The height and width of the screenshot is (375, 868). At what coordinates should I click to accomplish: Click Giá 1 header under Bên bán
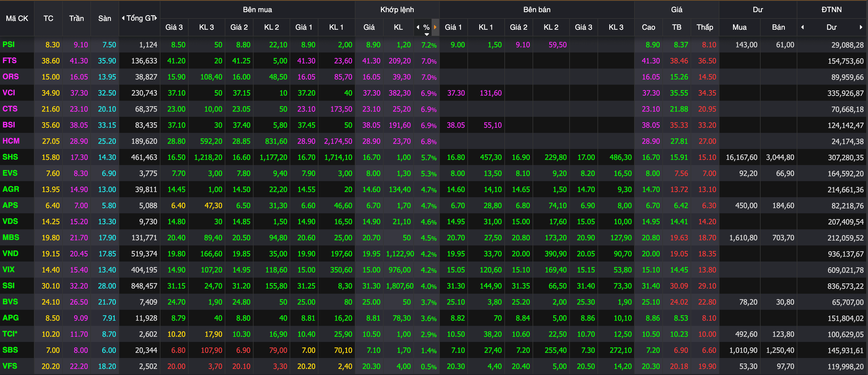coord(453,27)
